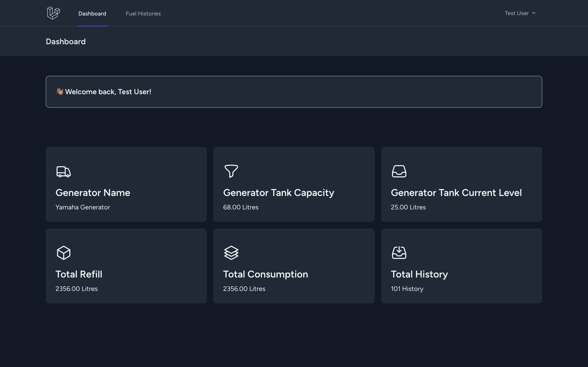
Task: Click the Total Refill card title
Action: point(79,274)
